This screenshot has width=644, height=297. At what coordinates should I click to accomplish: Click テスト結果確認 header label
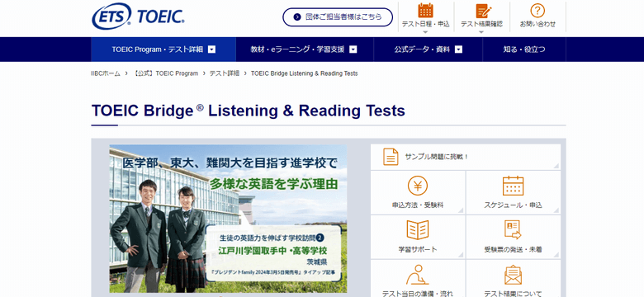coord(481,24)
